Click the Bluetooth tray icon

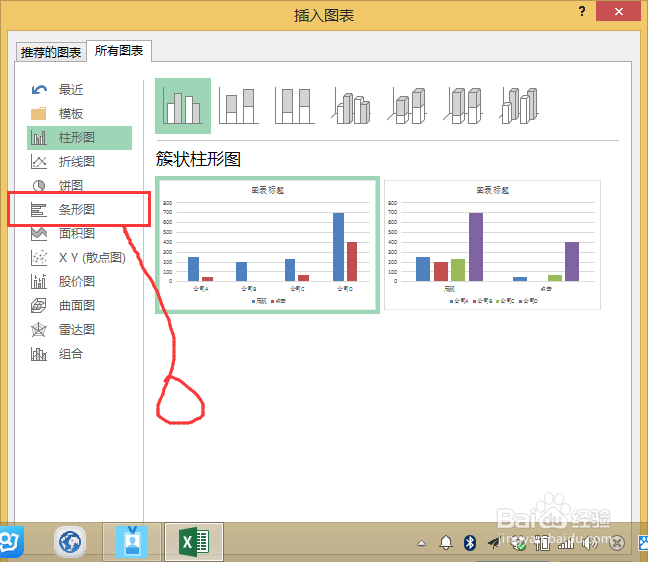point(470,543)
